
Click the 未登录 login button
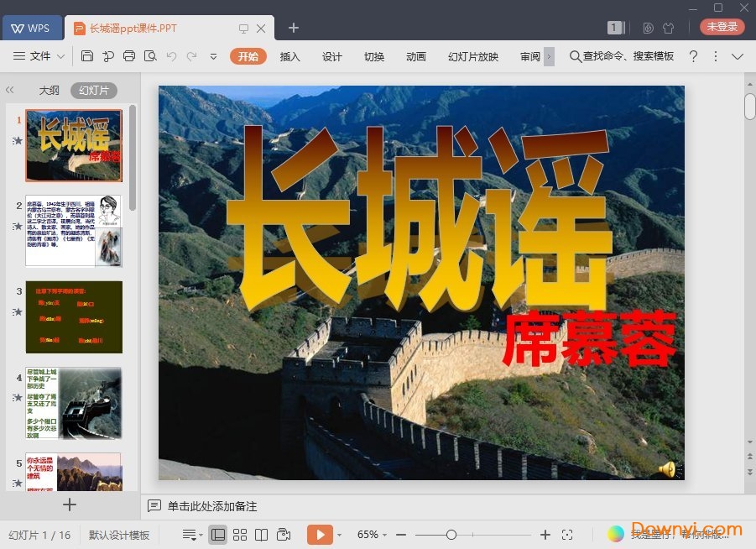[721, 26]
